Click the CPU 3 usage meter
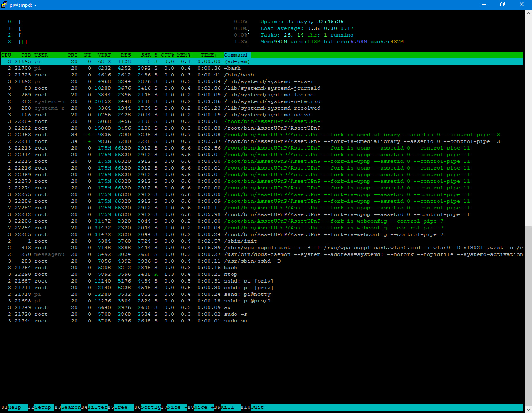The image size is (532, 413). click(129, 42)
